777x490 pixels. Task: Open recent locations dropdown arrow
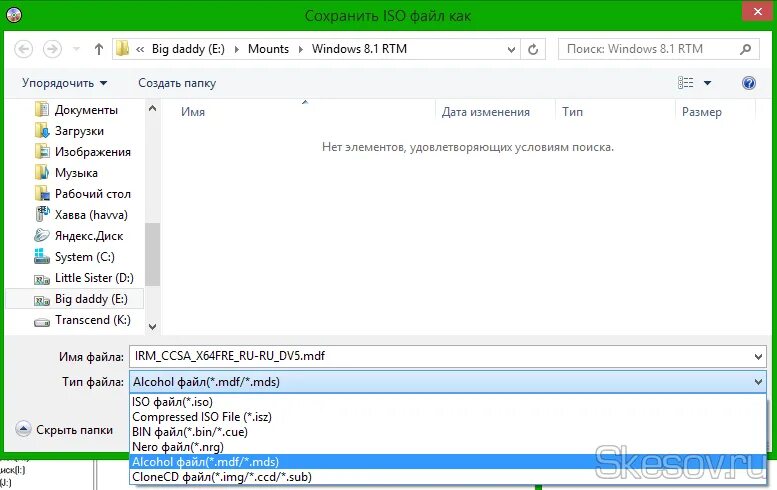click(x=76, y=49)
